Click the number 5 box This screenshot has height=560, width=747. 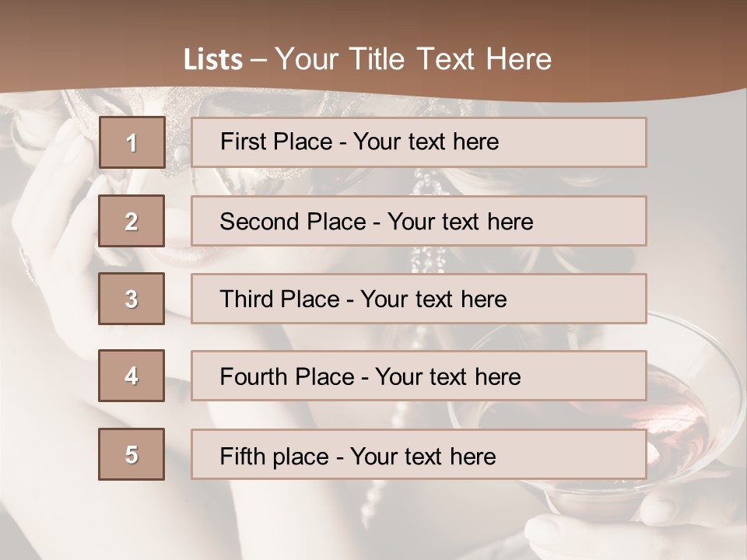point(132,454)
